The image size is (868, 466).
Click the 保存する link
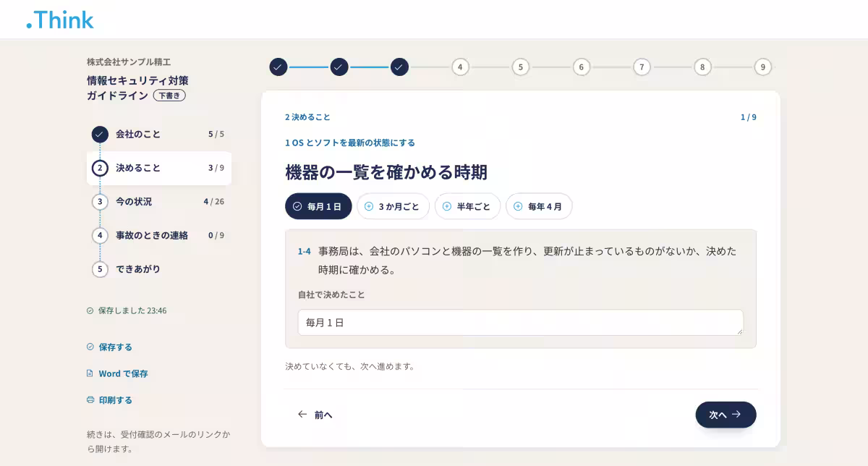coord(109,347)
